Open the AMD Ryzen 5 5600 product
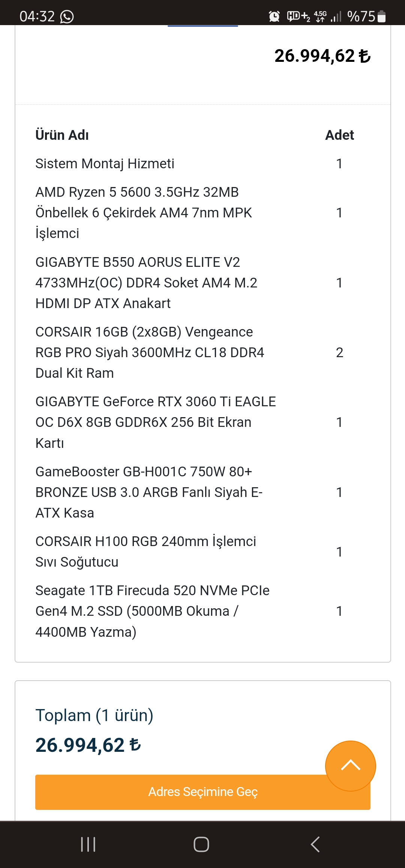 point(143,213)
